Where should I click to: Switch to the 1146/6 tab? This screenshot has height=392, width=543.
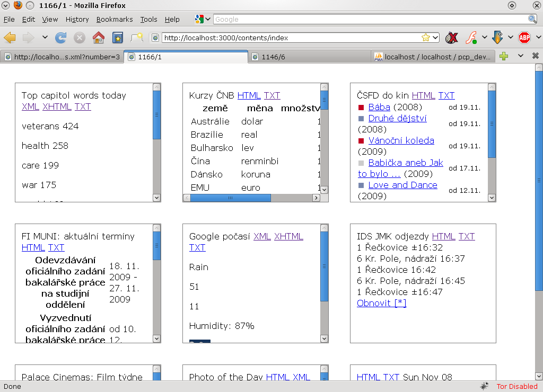click(x=310, y=57)
